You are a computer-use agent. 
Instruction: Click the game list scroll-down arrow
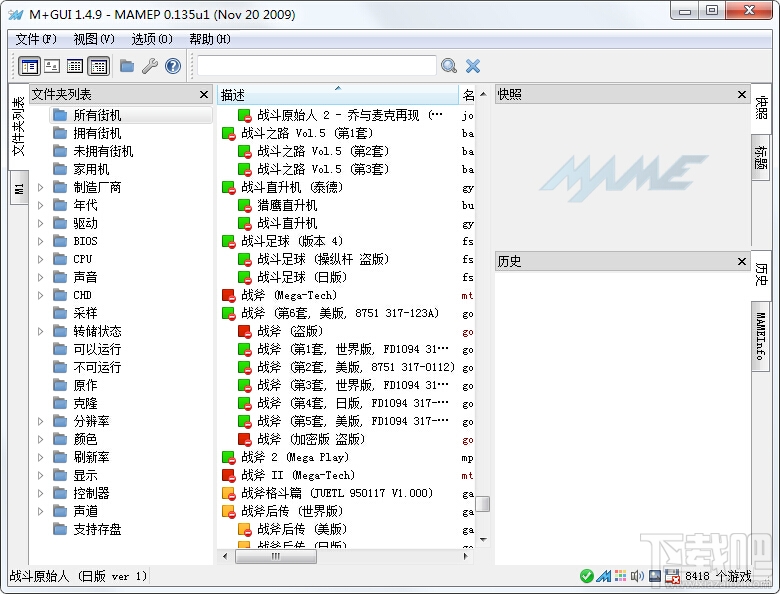(x=483, y=540)
